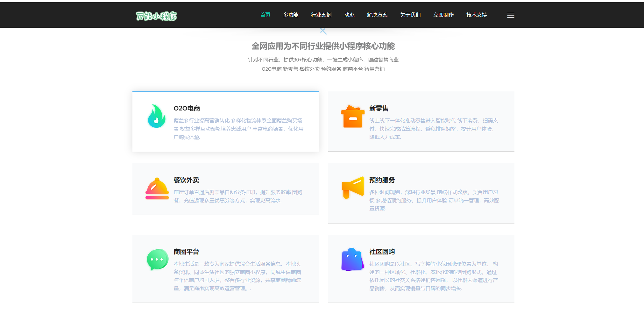Image resolution: width=644 pixels, height=321 pixels.
Task: Click the shopping bag 社区团购 icon
Action: point(352,260)
